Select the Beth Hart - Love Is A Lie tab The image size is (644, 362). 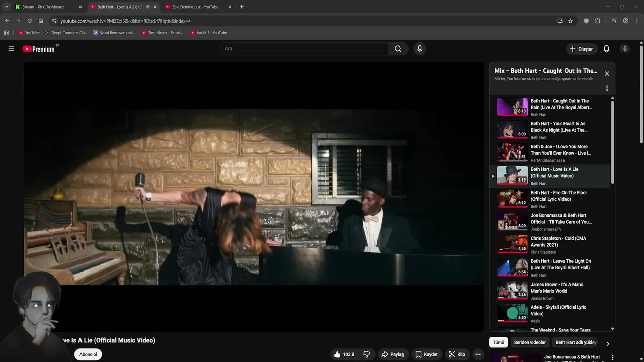click(x=120, y=7)
